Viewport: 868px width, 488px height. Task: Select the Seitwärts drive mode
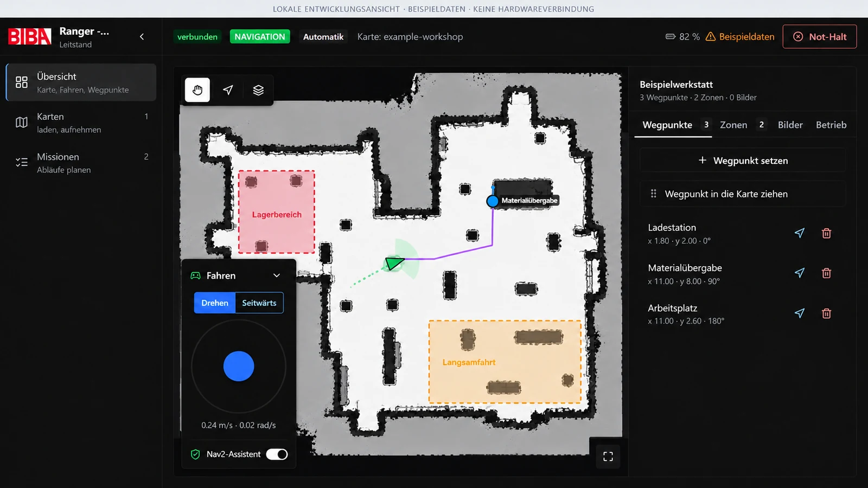(259, 303)
